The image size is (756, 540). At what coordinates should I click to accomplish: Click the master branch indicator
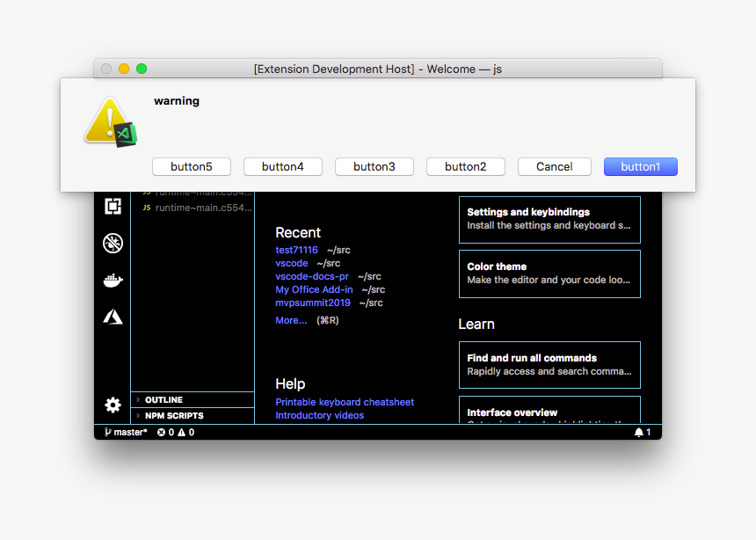126,432
